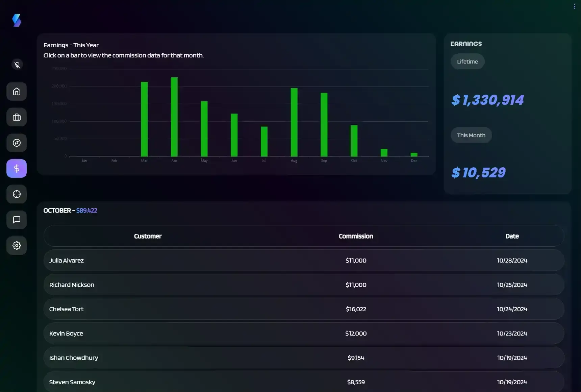
Task: Open the chat messages icon
Action: pos(17,220)
